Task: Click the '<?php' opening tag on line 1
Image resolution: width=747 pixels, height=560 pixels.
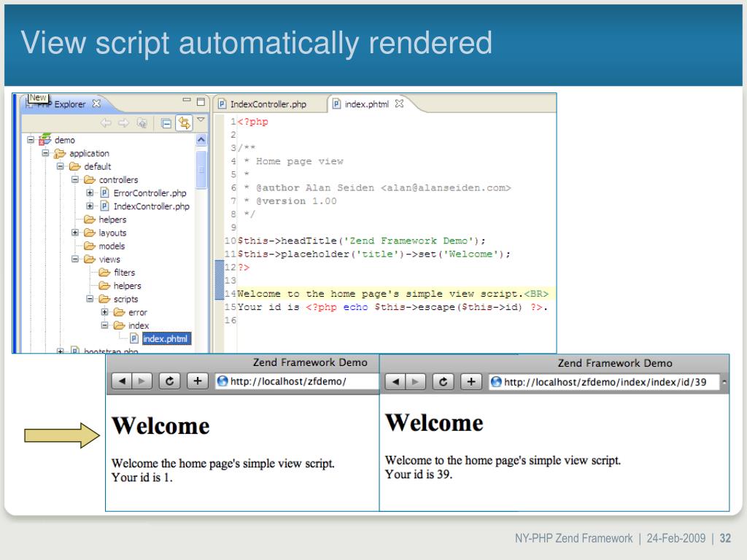Action: tap(252, 122)
